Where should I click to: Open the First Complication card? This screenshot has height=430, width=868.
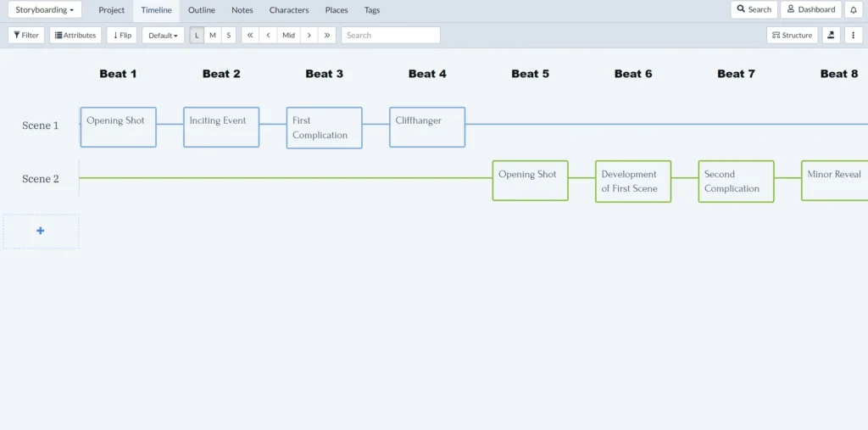324,127
